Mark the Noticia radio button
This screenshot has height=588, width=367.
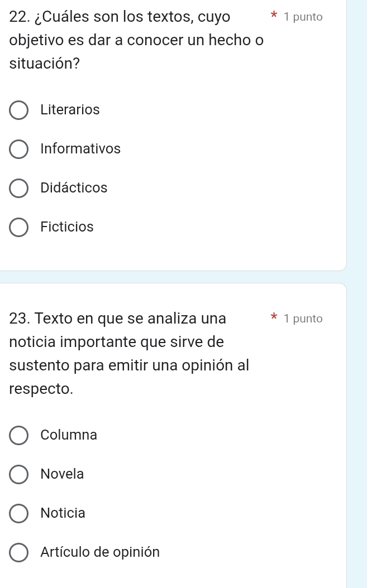(19, 513)
